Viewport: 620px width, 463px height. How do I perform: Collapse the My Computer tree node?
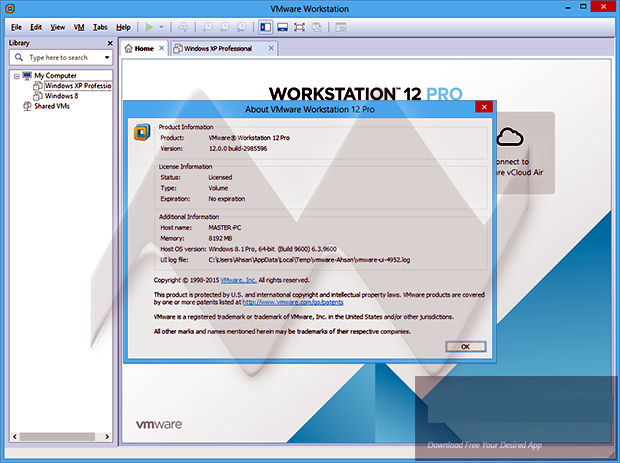point(17,76)
